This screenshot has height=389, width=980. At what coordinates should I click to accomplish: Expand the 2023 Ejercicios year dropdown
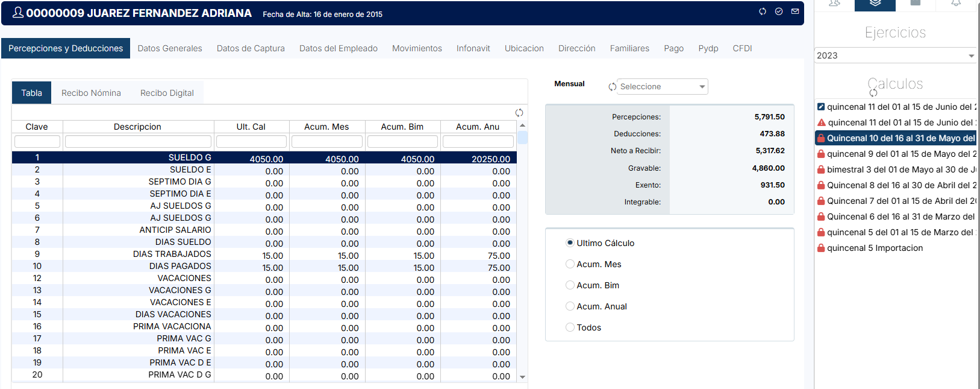[x=895, y=55]
